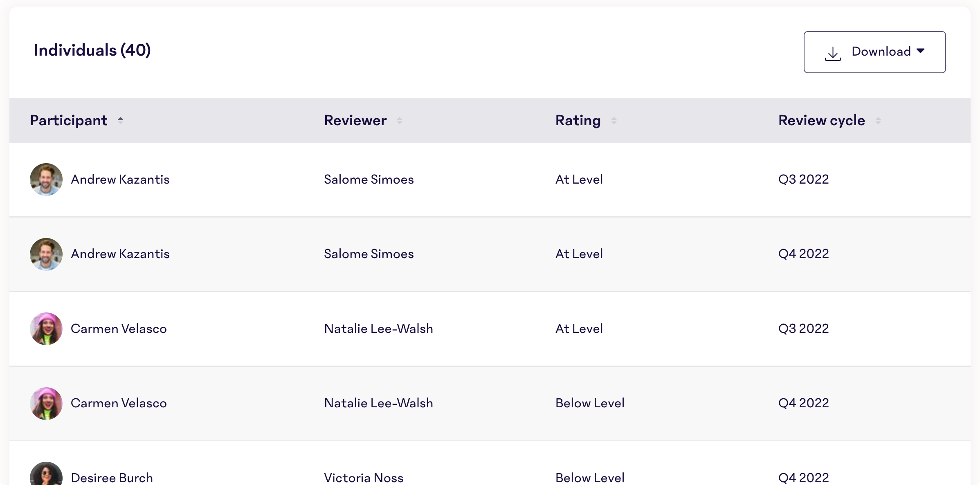Sort by Reviewer column arrows
This screenshot has width=980, height=485.
[x=399, y=120]
